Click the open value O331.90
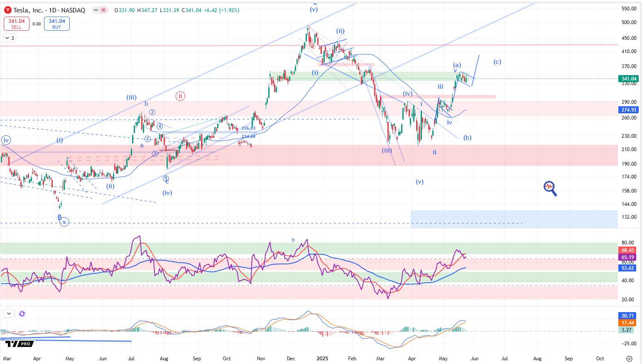This screenshot has width=642, height=364. [125, 10]
